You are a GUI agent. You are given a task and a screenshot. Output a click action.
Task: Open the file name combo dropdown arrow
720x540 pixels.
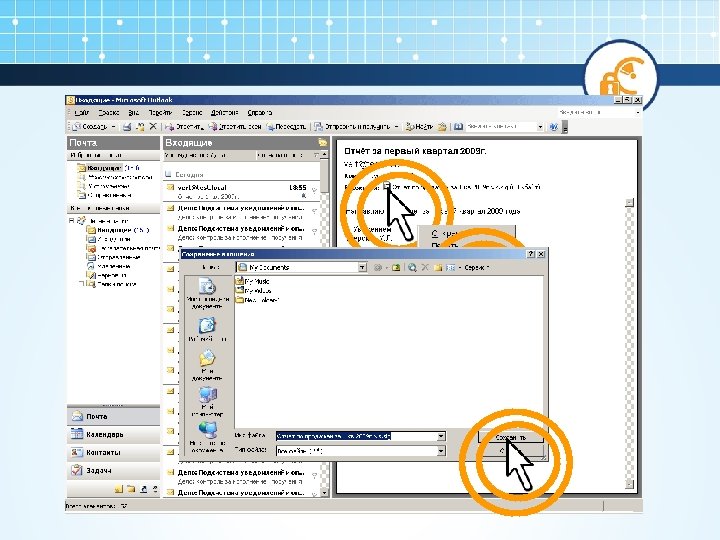point(441,436)
